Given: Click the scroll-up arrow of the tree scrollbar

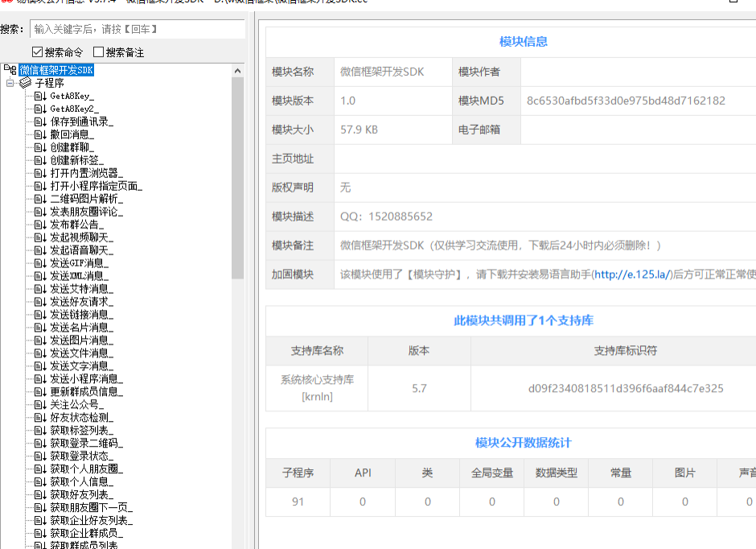Looking at the screenshot, I should [x=238, y=71].
